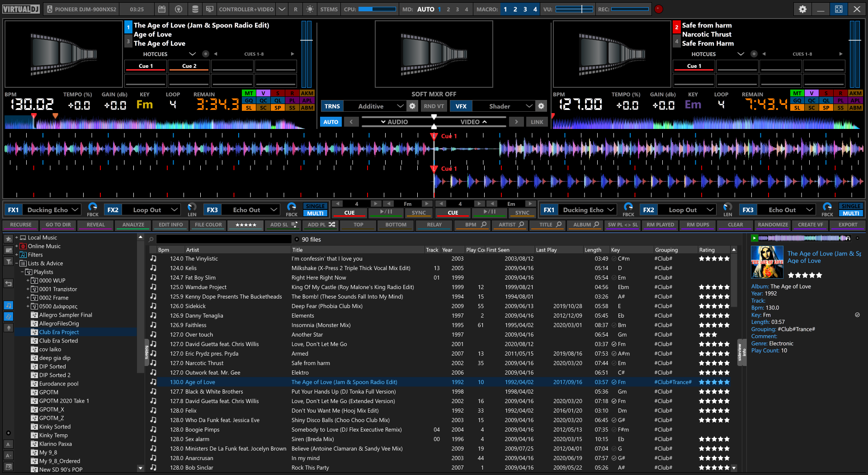Click favorite folder star icon in sidebar
Image resolution: width=868 pixels, height=475 pixels.
point(9,239)
